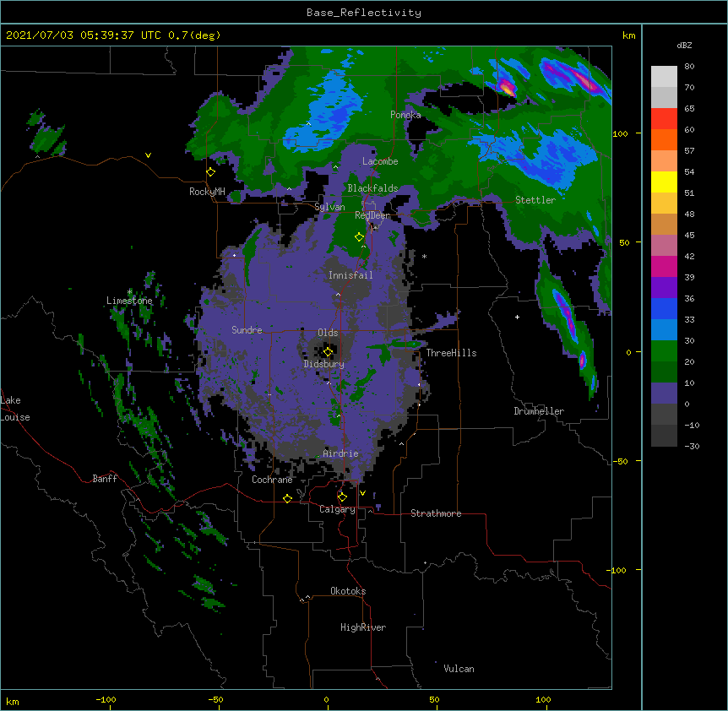Click the HighRiver city label
This screenshot has height=711, width=728.
(363, 627)
